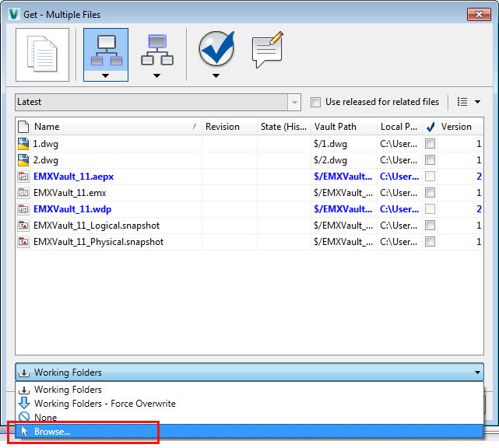The width and height of the screenshot is (499, 448).
Task: Select the 2.dwg file name
Action: coord(46,160)
